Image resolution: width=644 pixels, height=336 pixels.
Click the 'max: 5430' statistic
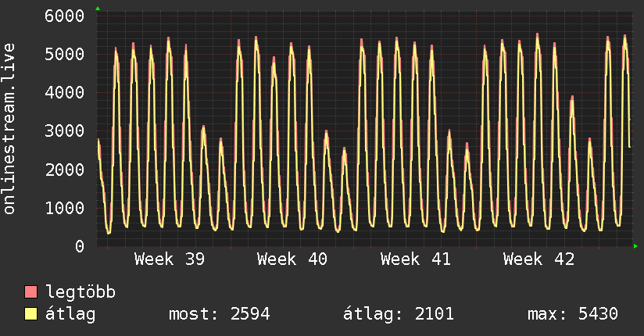click(x=573, y=315)
